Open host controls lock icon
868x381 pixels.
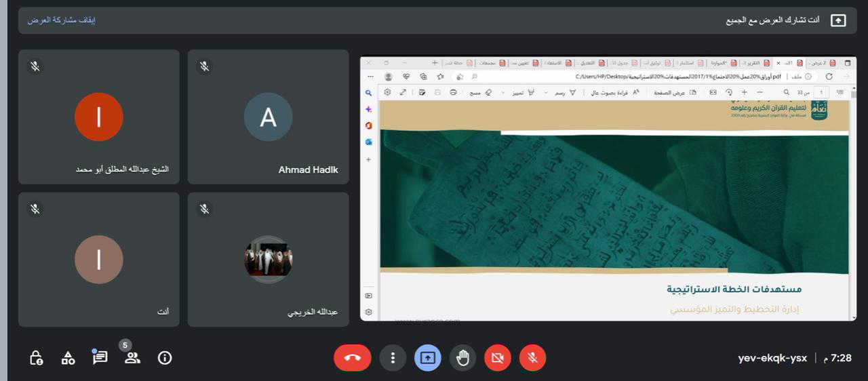tap(37, 358)
